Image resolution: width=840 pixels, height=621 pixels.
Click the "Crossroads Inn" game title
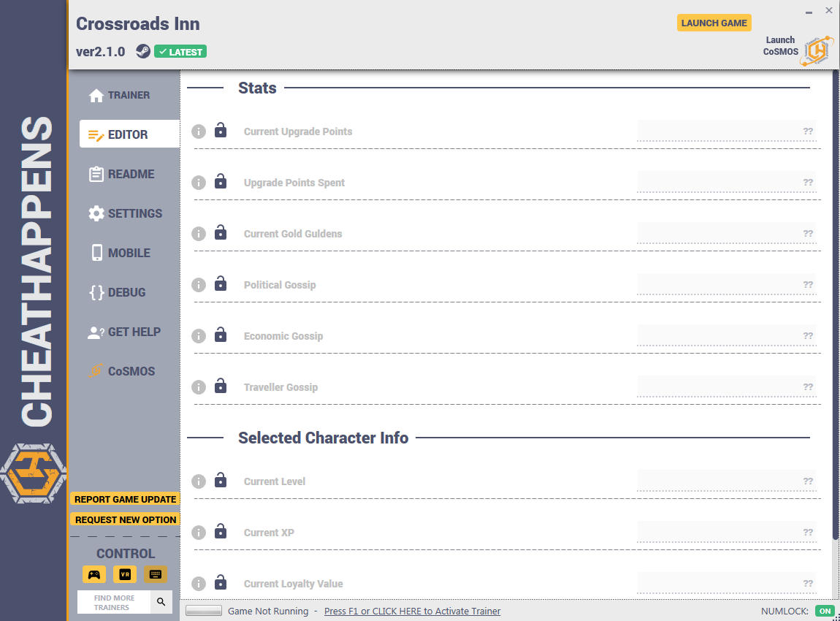[137, 23]
